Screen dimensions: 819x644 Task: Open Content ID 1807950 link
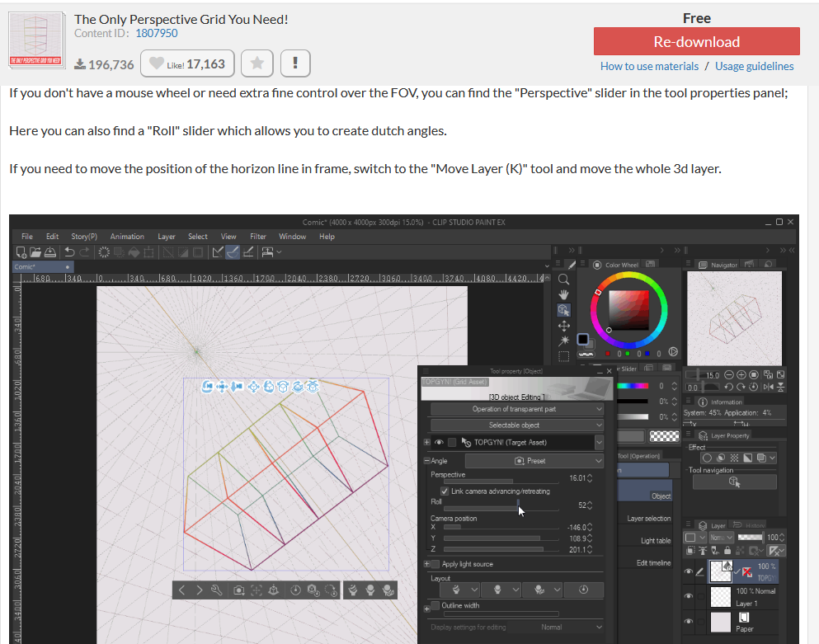157,34
